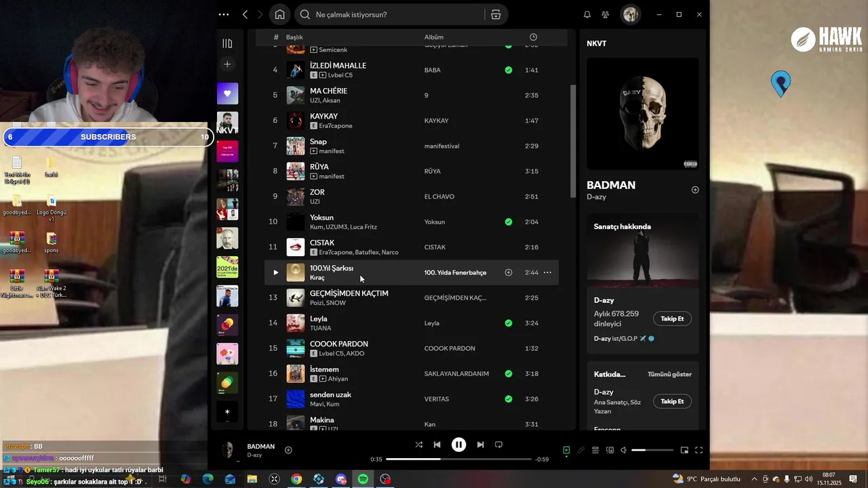The image size is (868, 488).
Task: Open more options for 100.Yıl Şarkısı
Action: (x=547, y=272)
